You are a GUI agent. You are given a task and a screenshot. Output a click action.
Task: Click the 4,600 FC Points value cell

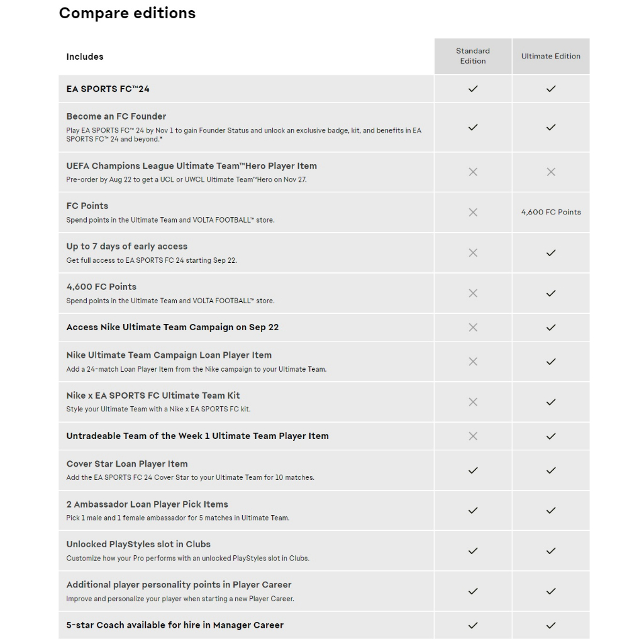click(x=551, y=213)
